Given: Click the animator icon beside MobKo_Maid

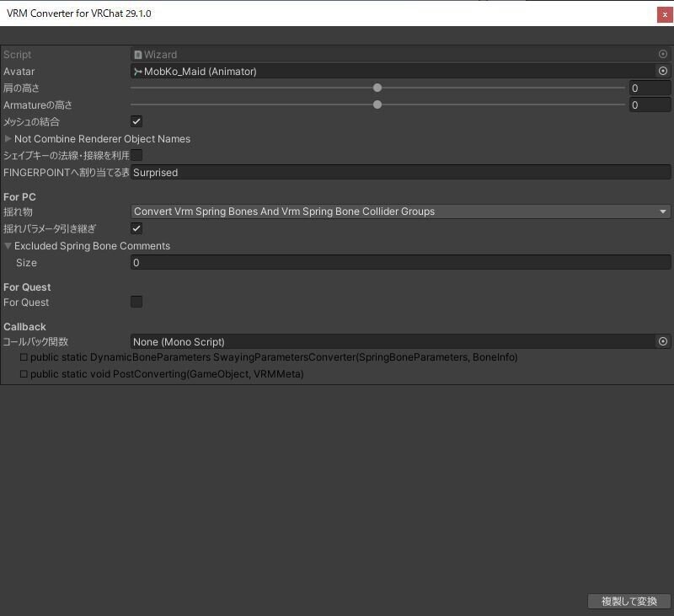Looking at the screenshot, I should click(137, 72).
